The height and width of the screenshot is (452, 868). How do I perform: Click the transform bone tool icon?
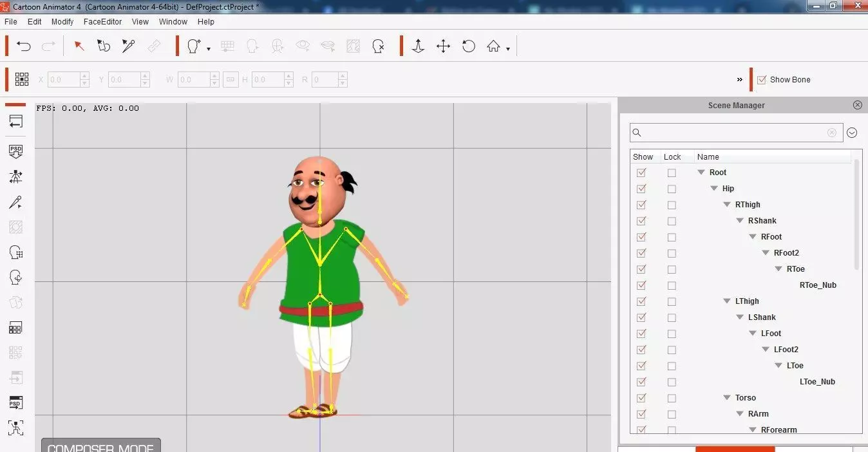pyautogui.click(x=104, y=46)
